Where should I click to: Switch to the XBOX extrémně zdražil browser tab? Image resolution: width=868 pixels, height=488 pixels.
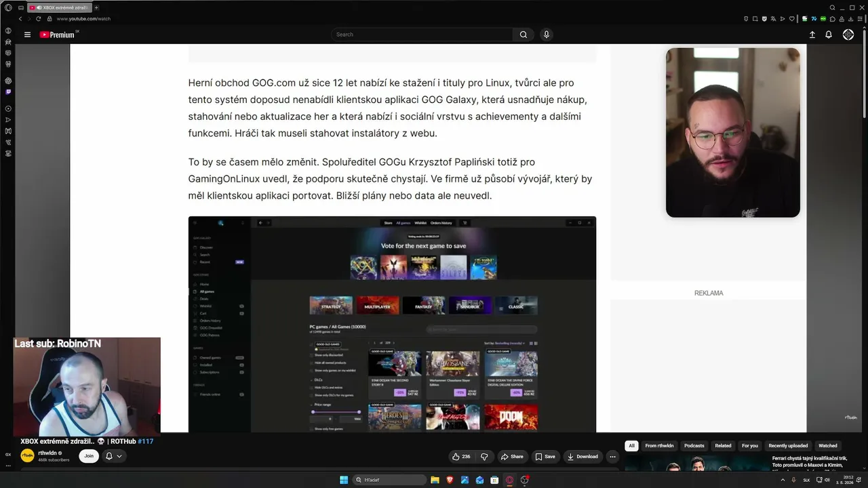pos(59,7)
